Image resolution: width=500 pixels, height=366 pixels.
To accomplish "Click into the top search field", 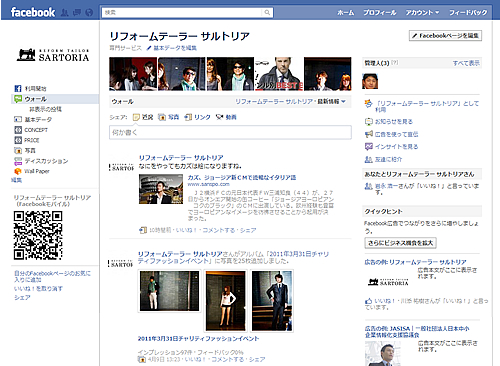I will click(x=182, y=12).
